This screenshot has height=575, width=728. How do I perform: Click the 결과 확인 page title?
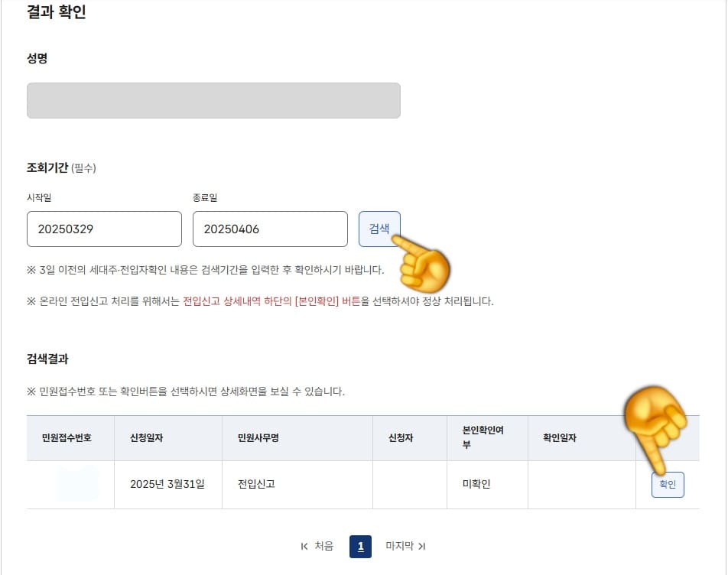[56, 11]
